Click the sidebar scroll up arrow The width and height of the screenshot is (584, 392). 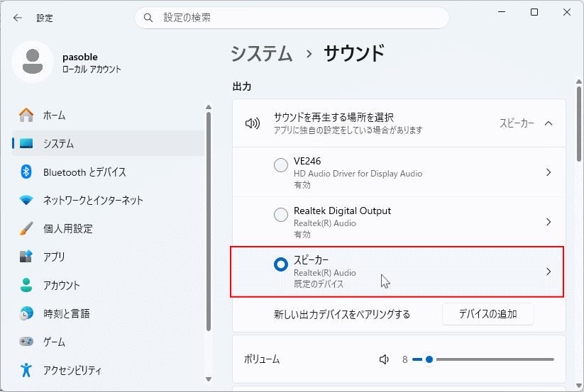pos(209,107)
